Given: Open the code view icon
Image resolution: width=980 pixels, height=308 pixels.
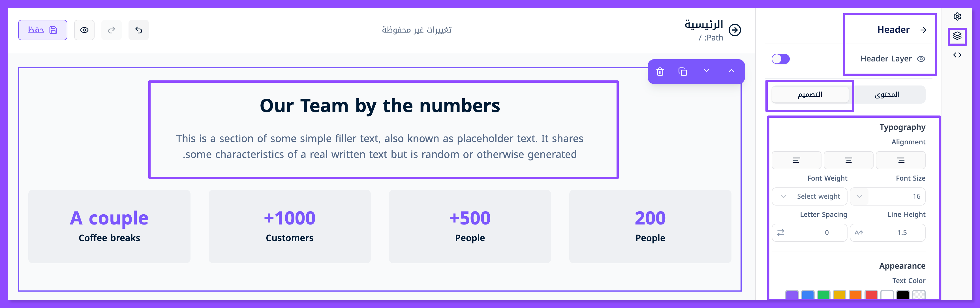Looking at the screenshot, I should click(957, 55).
